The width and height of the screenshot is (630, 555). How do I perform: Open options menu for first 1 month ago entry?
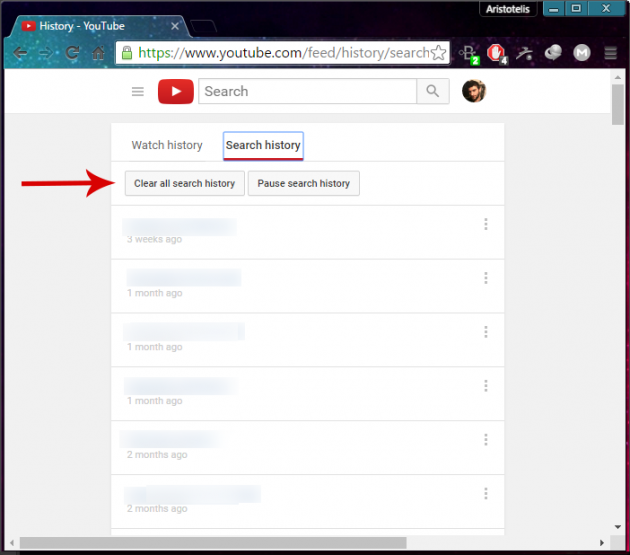[x=486, y=278]
